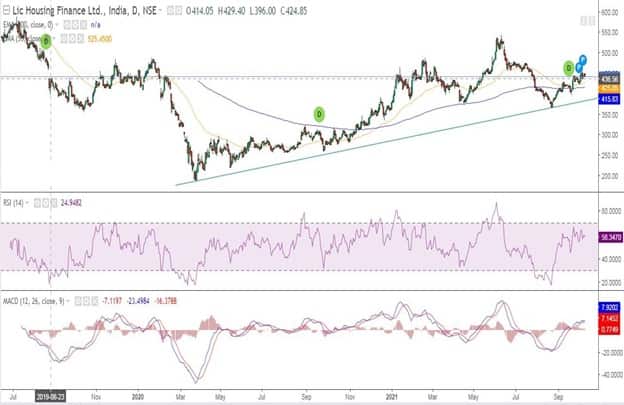Click the 200.00 price axis label

609,176
